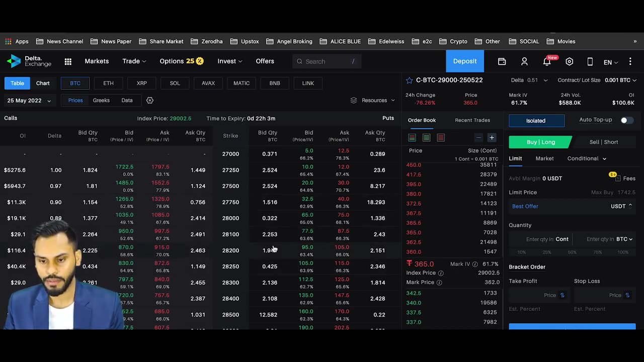The height and width of the screenshot is (362, 644).
Task: Open the notifications bell icon
Action: pyautogui.click(x=547, y=61)
